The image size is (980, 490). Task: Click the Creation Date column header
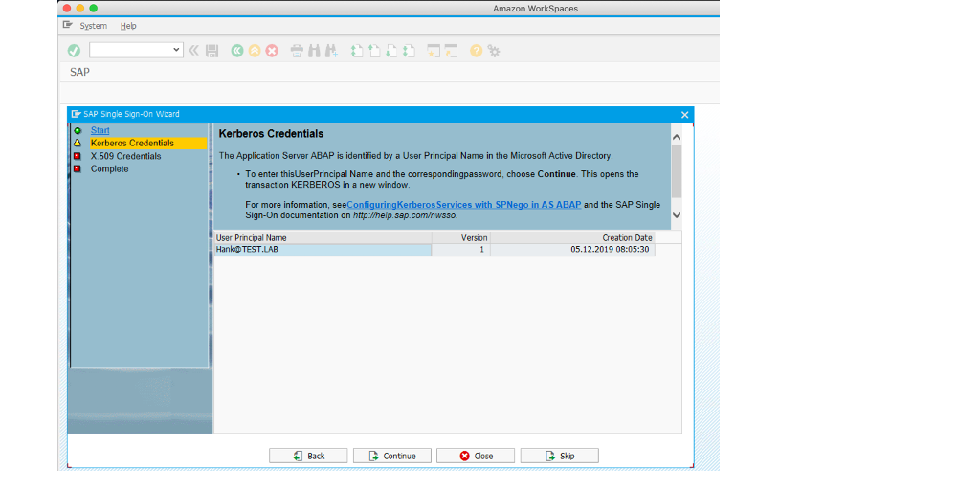572,237
